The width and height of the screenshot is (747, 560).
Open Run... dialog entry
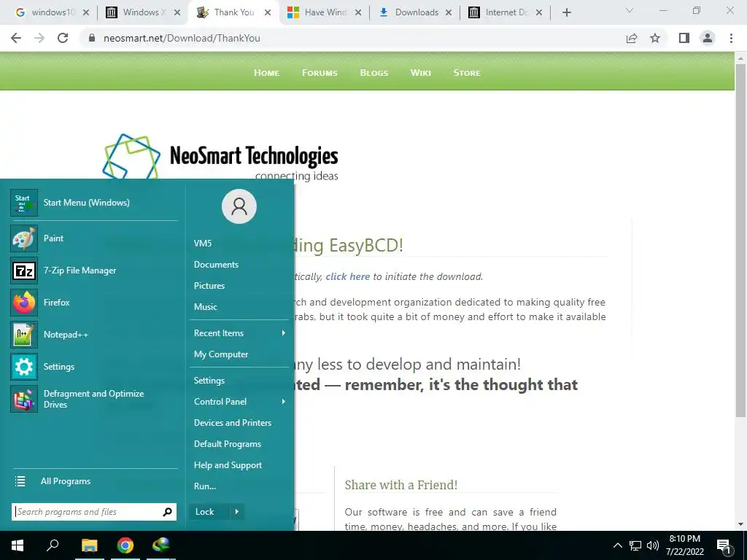click(x=205, y=486)
